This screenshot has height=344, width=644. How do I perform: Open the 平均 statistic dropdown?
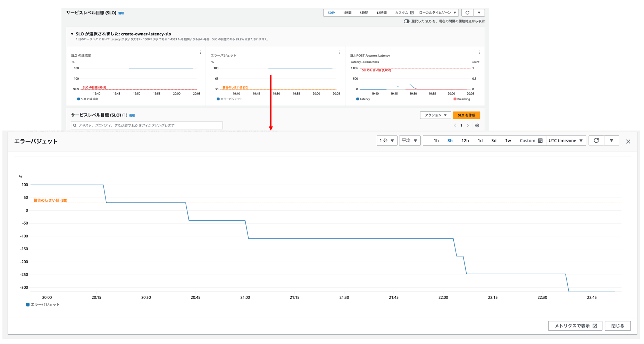tap(409, 141)
